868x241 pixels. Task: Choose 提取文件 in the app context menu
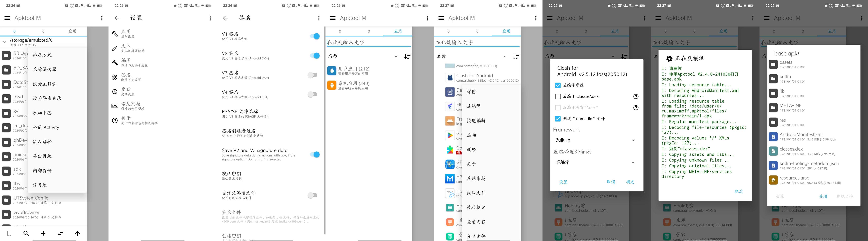pyautogui.click(x=491, y=193)
